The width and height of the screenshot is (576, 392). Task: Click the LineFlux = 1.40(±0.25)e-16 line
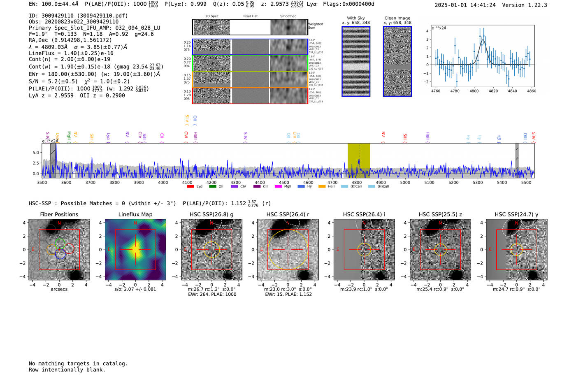tap(71, 53)
